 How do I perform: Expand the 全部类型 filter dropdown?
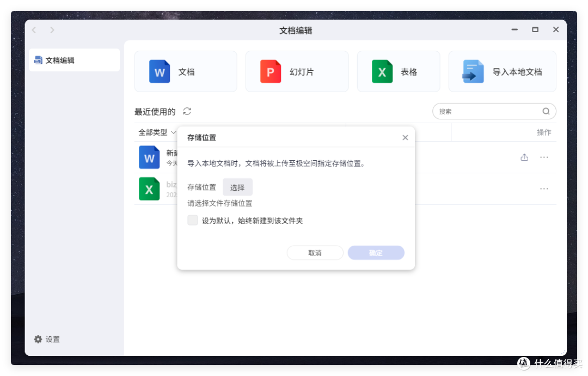157,132
